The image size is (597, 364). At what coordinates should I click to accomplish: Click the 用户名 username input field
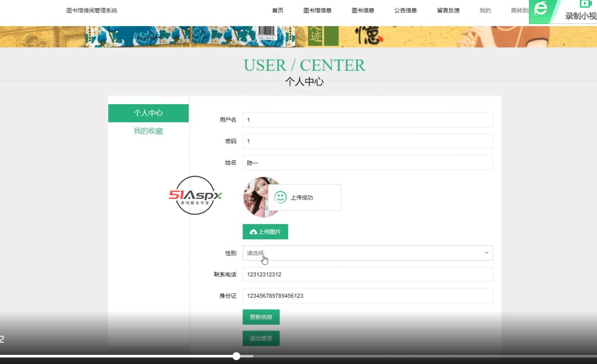pos(368,120)
